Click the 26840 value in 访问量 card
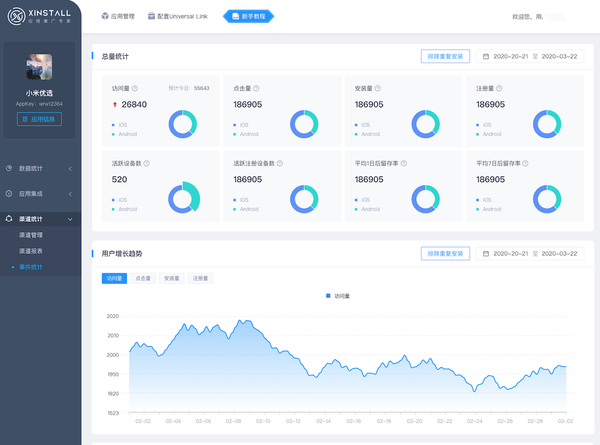 click(x=134, y=104)
